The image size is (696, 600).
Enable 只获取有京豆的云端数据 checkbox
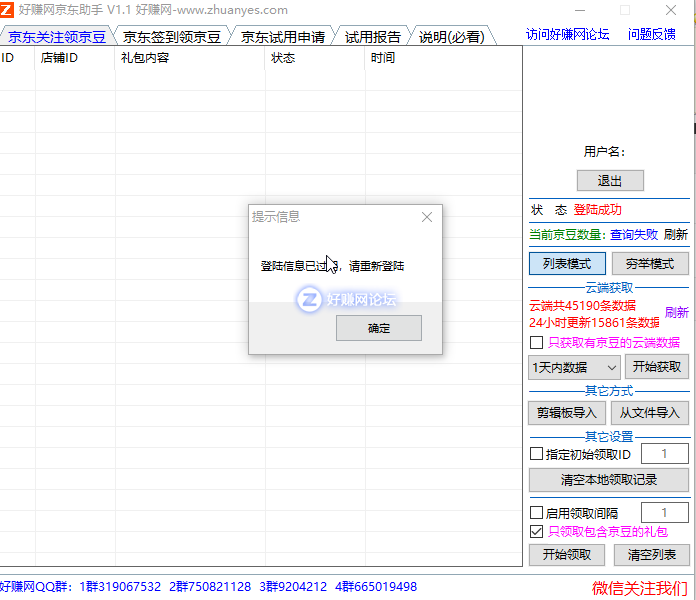536,342
